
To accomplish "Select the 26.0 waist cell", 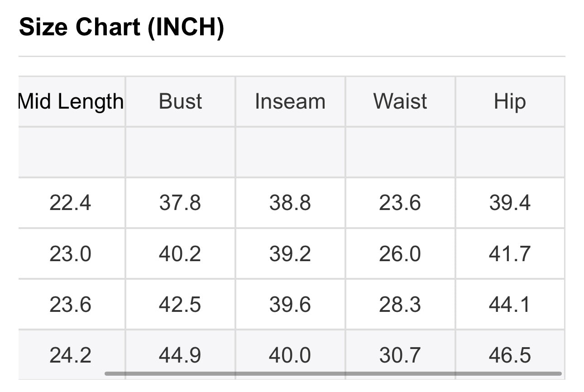I will pos(400,253).
